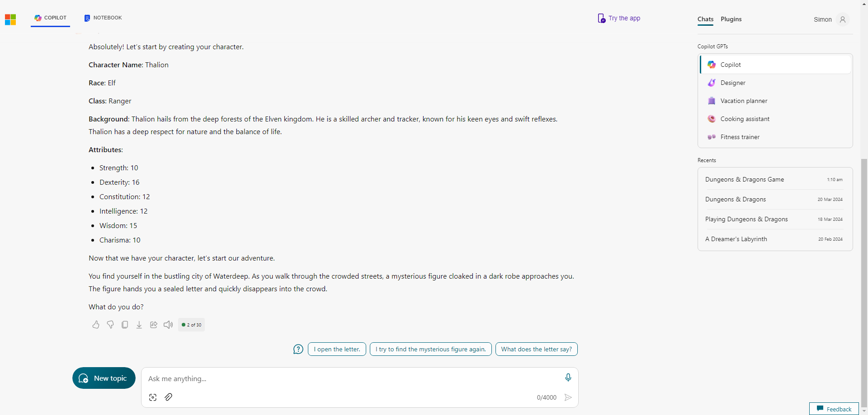Screen dimensions: 868x415
Task: Export the response via download icon
Action: pos(139,325)
